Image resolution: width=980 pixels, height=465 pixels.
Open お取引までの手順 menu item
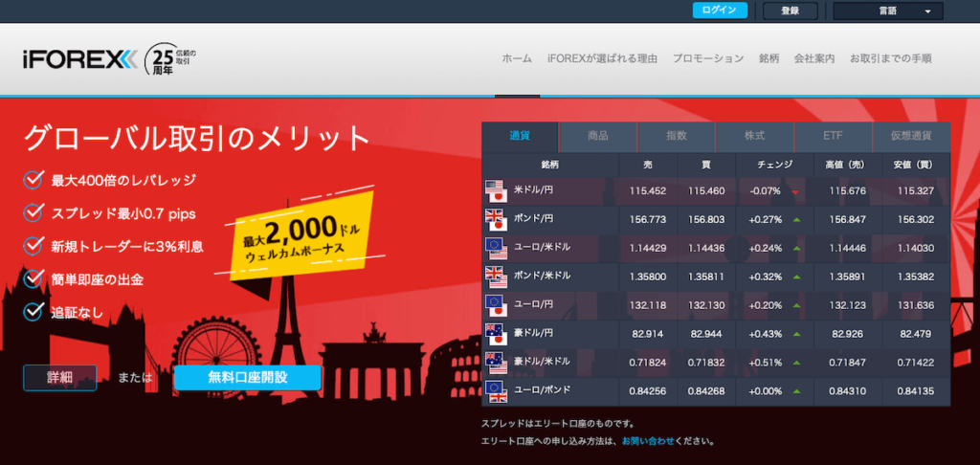pyautogui.click(x=891, y=58)
